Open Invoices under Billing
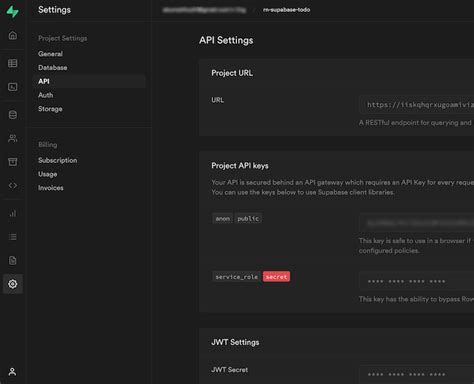This screenshot has height=384, width=474. [51, 188]
